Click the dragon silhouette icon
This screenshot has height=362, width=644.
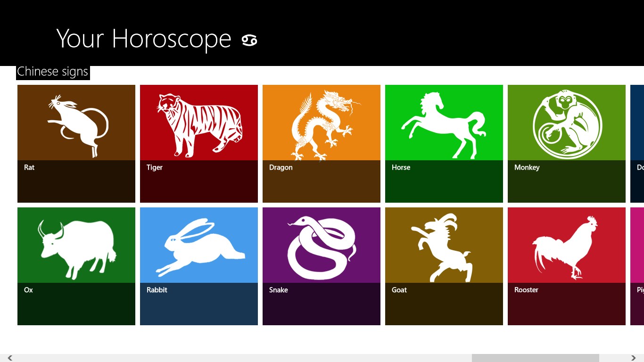[x=325, y=125]
